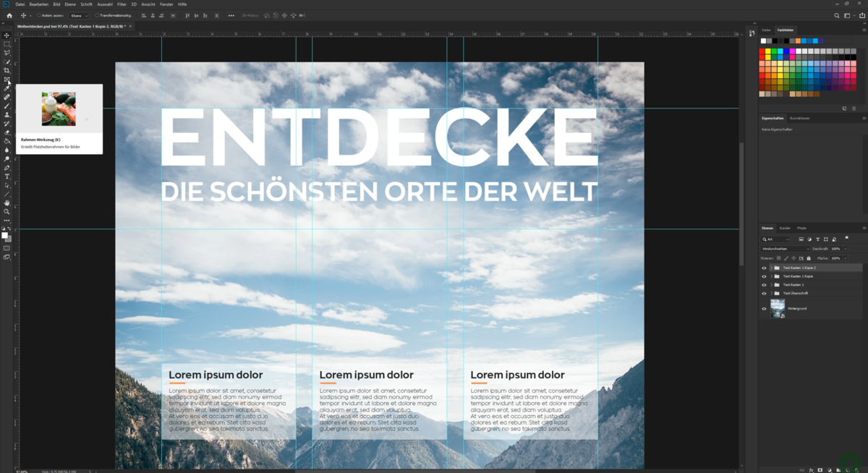Viewport: 868px width, 473px height.
Task: Switch to the Kanäle tab
Action: pos(785,229)
